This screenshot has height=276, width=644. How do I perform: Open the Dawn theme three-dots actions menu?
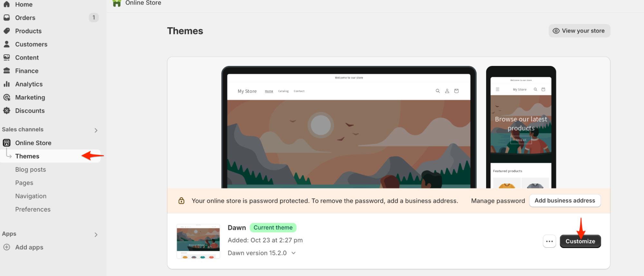pyautogui.click(x=549, y=241)
